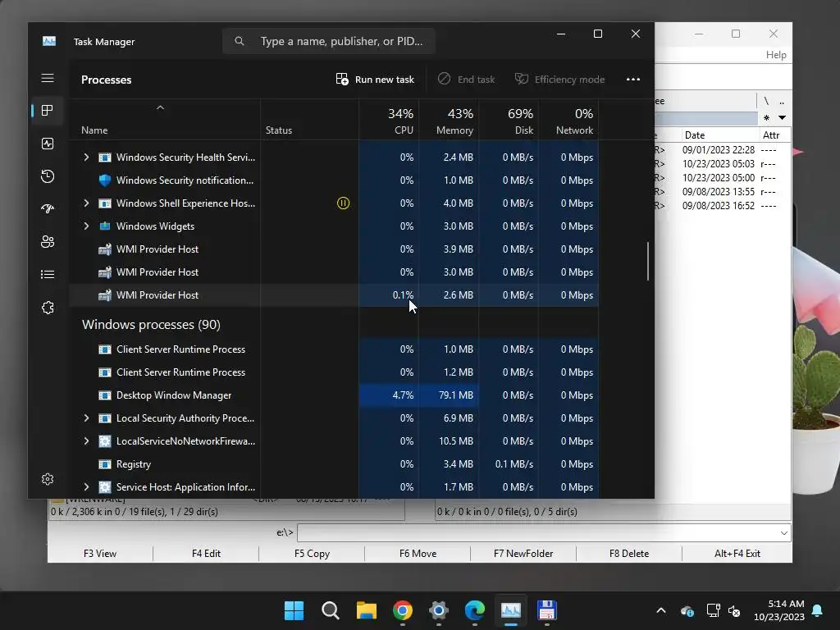Click the taskbar clock showing 5:14 AM
This screenshot has height=630, width=840.
[x=779, y=610]
